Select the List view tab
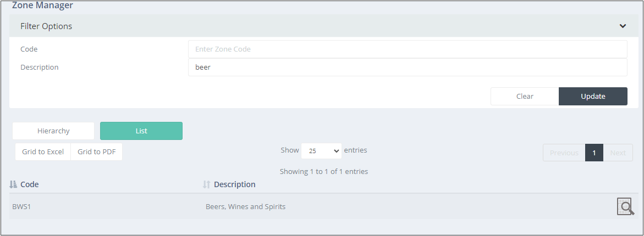Screen dimensions: 644x236 point(141,131)
